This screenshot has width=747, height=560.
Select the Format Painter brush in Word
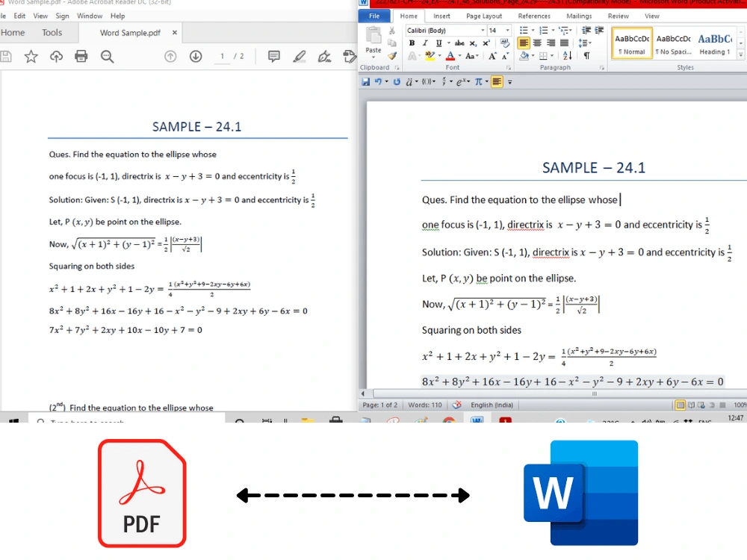(392, 56)
